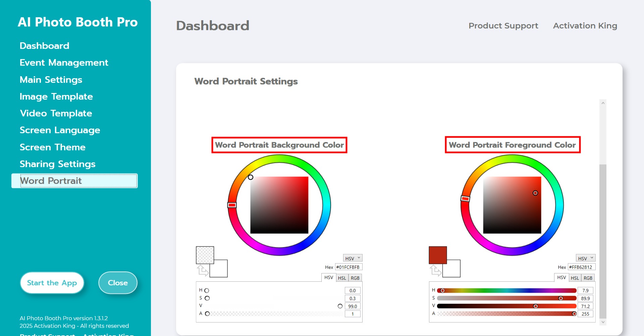The height and width of the screenshot is (336, 644).
Task: Switch to the HSL tab for Background Color
Action: click(342, 278)
